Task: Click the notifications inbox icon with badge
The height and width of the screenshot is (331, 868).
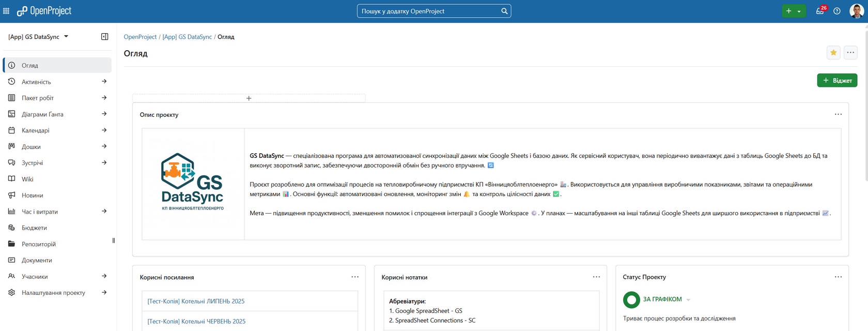Action: click(x=820, y=11)
